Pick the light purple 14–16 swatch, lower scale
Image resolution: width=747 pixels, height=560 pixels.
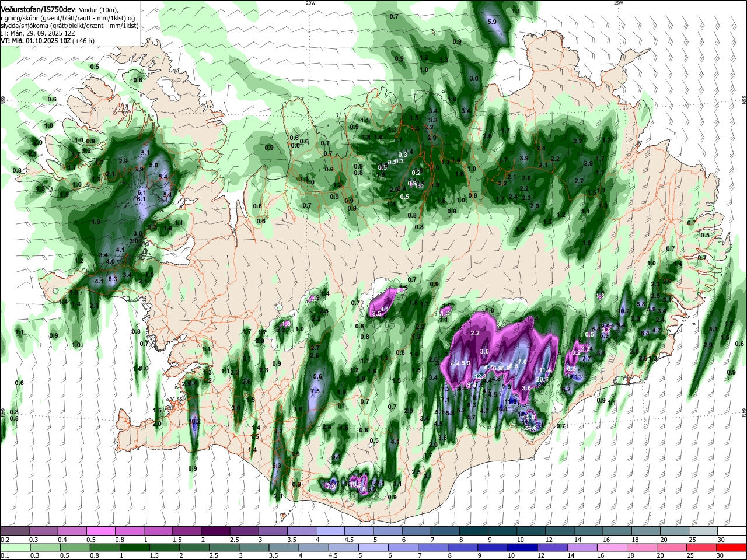point(582,548)
